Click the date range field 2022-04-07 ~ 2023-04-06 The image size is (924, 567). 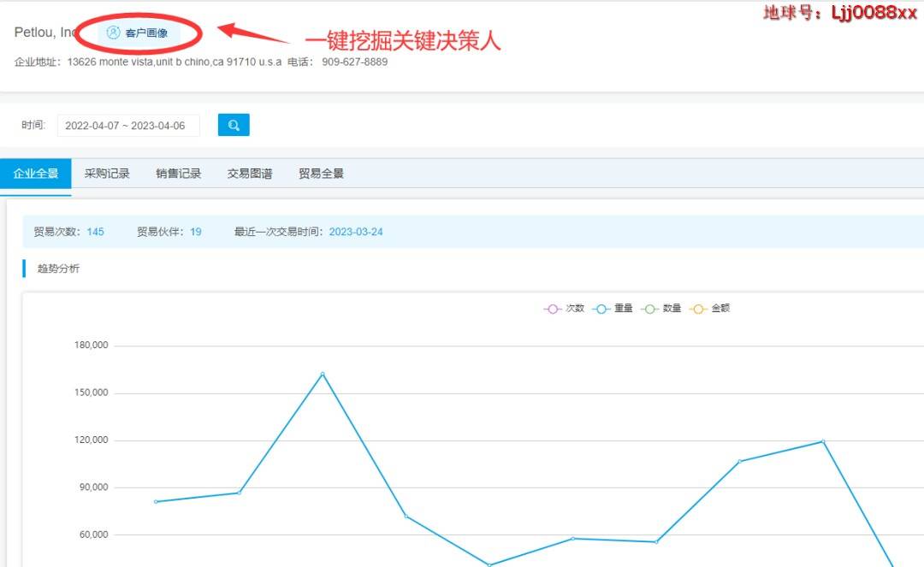pyautogui.click(x=128, y=126)
